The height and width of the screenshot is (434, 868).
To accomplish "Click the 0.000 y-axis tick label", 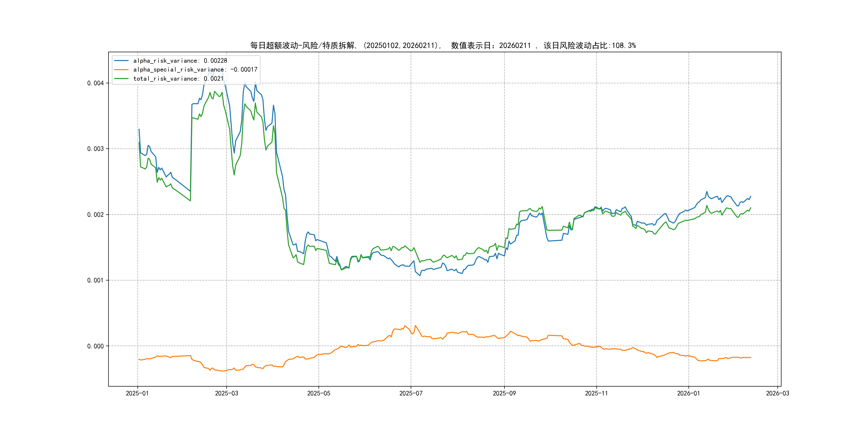I will click(x=95, y=346).
